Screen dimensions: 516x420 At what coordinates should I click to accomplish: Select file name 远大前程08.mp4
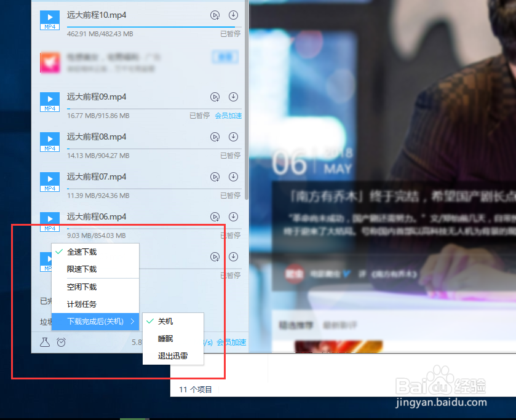[x=97, y=137]
